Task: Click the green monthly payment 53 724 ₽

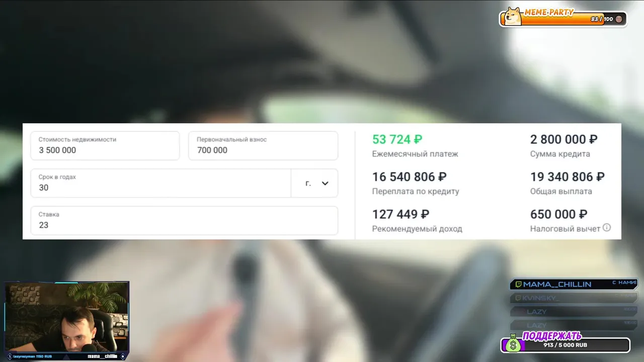Action: click(397, 139)
